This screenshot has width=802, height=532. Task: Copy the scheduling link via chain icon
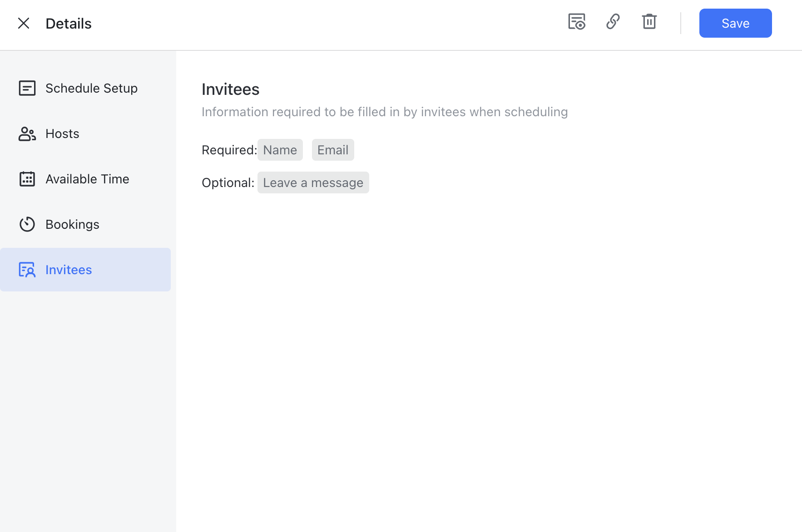coord(613,21)
